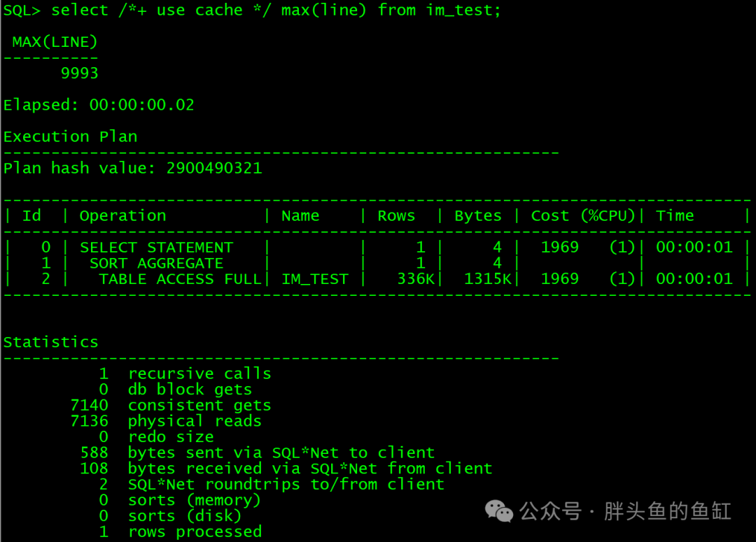Click the db block gets label

tap(190, 390)
